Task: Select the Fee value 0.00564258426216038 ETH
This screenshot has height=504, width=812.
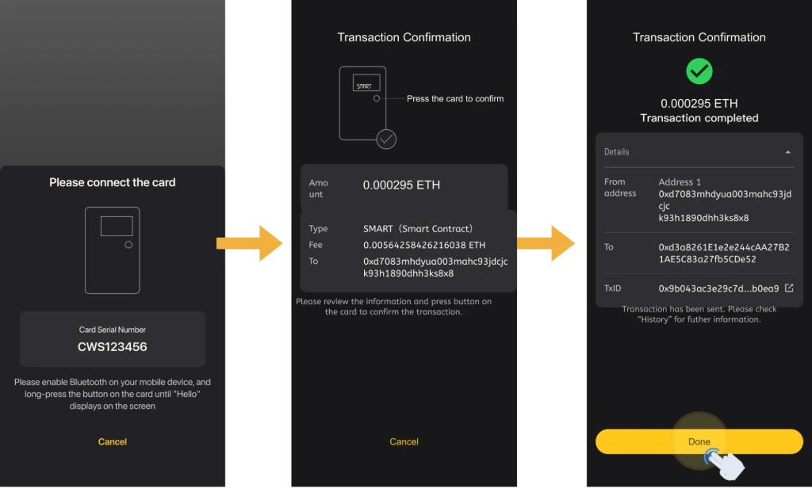Action: pos(424,245)
